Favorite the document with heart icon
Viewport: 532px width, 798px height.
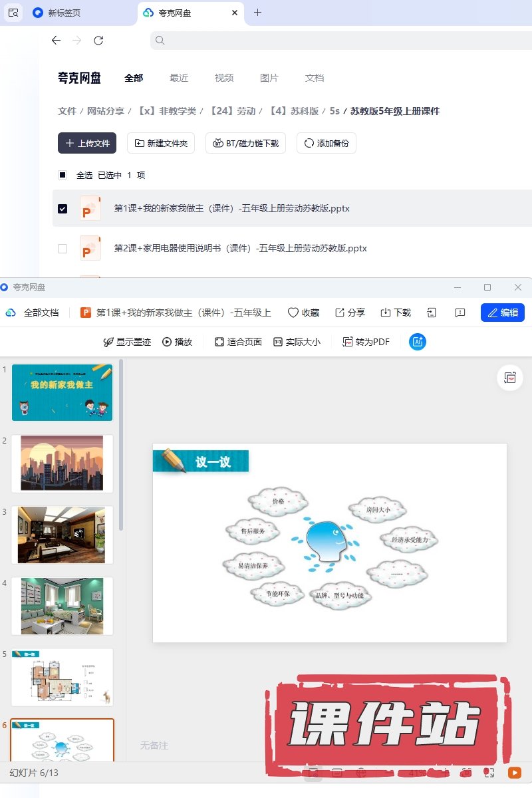pos(303,313)
